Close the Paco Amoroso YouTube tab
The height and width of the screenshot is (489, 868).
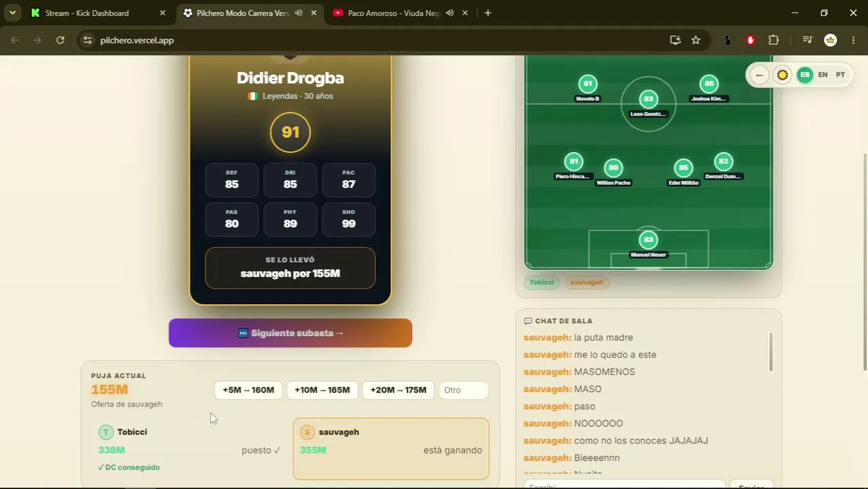pos(465,13)
